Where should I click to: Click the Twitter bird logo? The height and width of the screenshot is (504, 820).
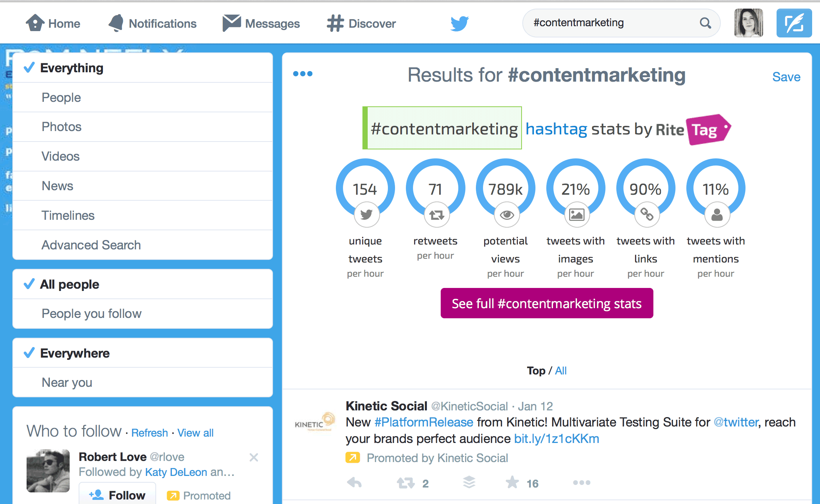[459, 24]
